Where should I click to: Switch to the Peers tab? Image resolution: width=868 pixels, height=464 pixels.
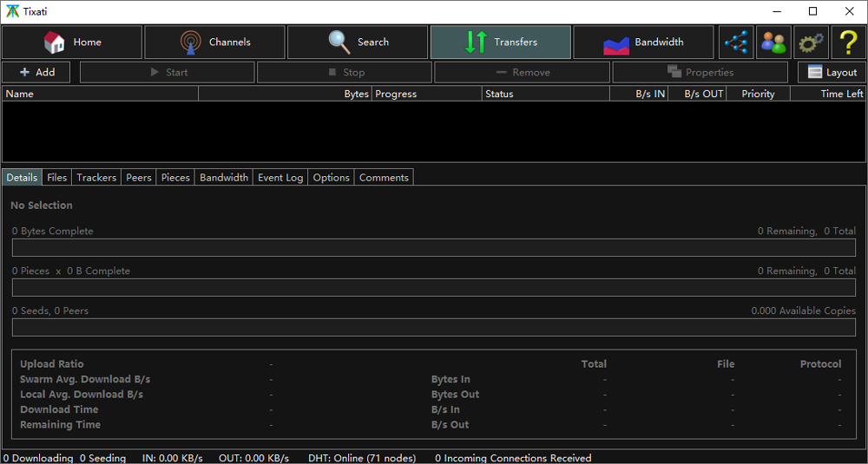[138, 178]
